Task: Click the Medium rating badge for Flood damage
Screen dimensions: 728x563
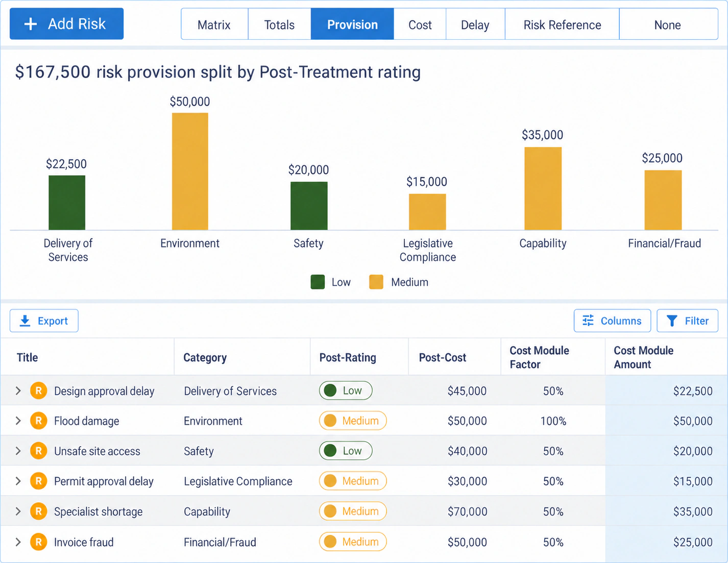Action: [353, 421]
